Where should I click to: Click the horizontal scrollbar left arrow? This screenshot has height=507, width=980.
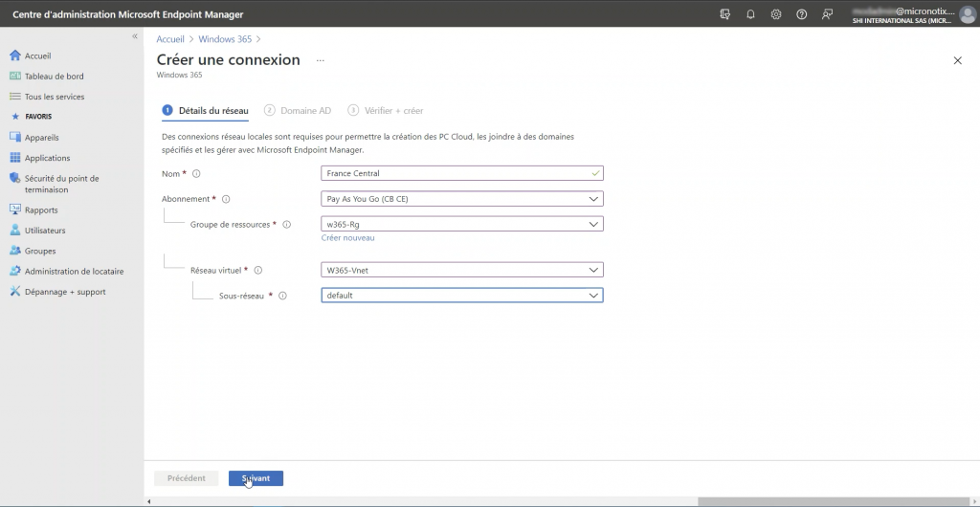(x=148, y=501)
